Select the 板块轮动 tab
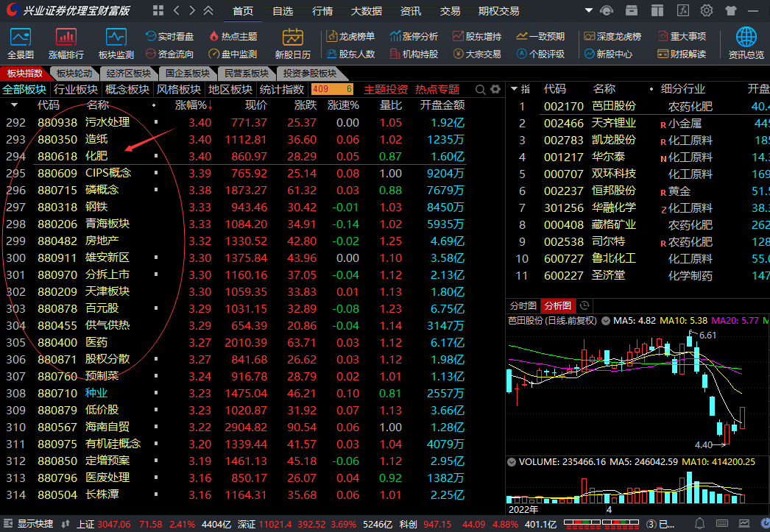 [x=74, y=74]
